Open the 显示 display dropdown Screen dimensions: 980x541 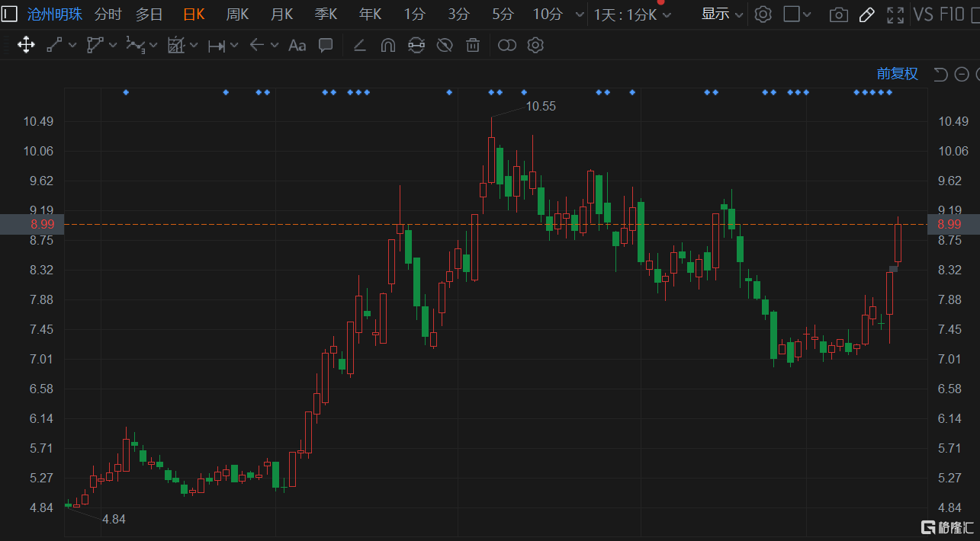tap(722, 14)
